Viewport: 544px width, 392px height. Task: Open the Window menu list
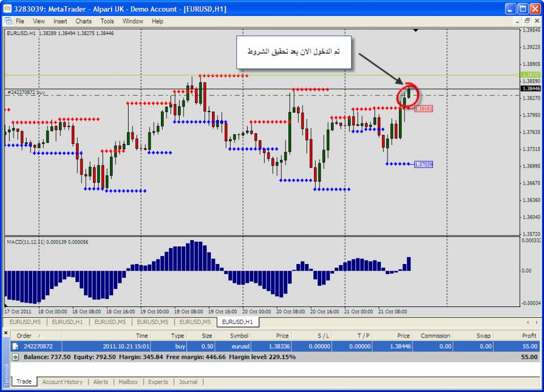click(133, 21)
